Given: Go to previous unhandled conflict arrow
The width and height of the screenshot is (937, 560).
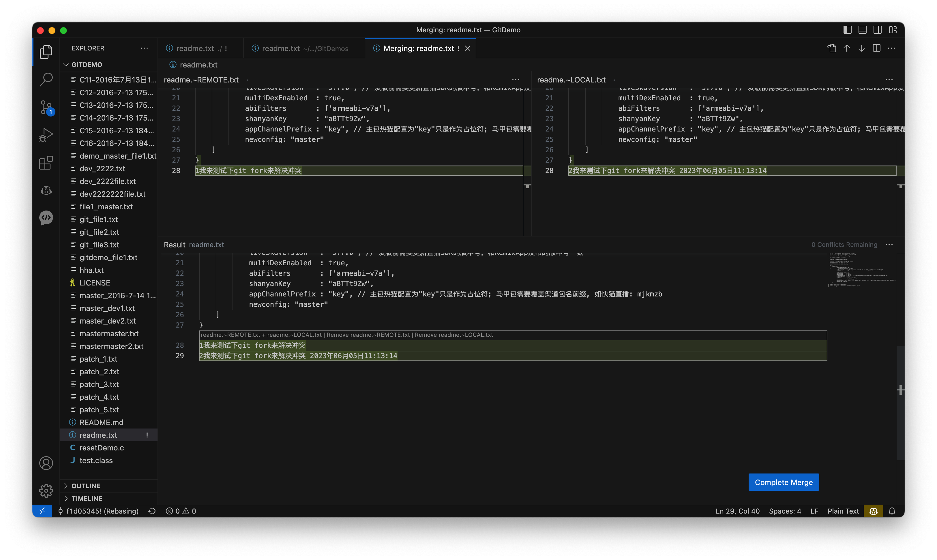Looking at the screenshot, I should tap(847, 48).
